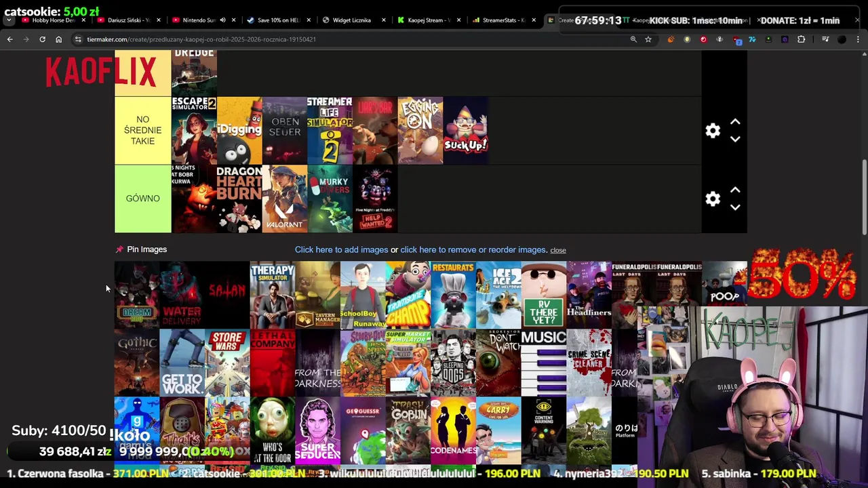
Task: Open the browser extensions puzzle icon
Action: 801,39
